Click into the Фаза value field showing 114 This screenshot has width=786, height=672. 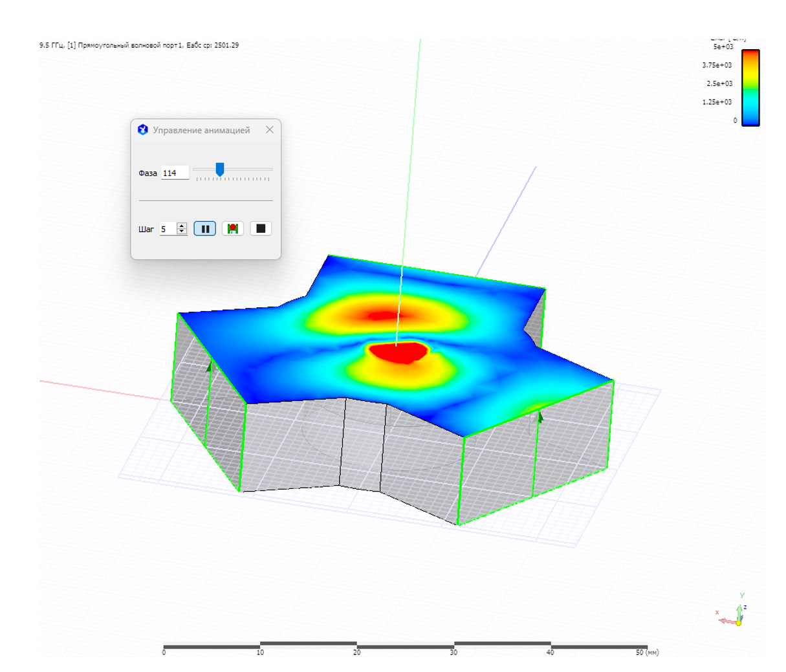point(174,173)
